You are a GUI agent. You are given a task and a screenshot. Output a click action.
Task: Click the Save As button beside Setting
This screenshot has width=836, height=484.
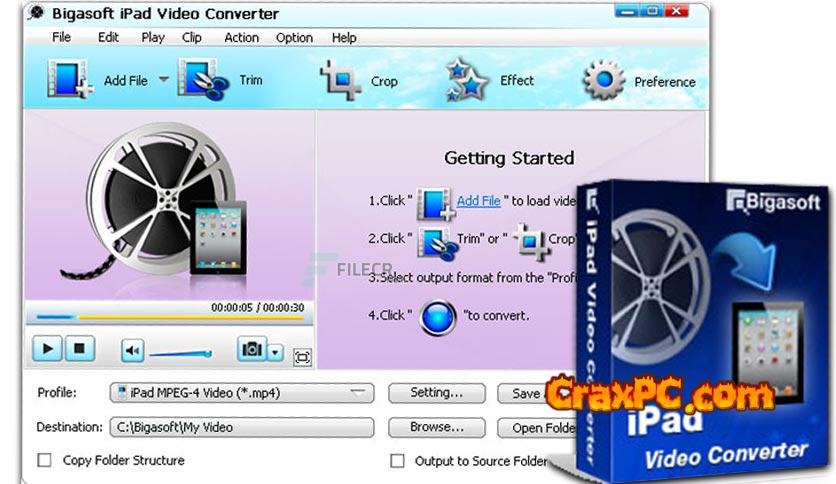coord(525,393)
